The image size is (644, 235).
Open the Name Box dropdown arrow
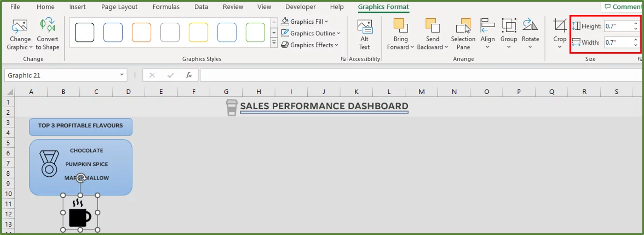[122, 75]
